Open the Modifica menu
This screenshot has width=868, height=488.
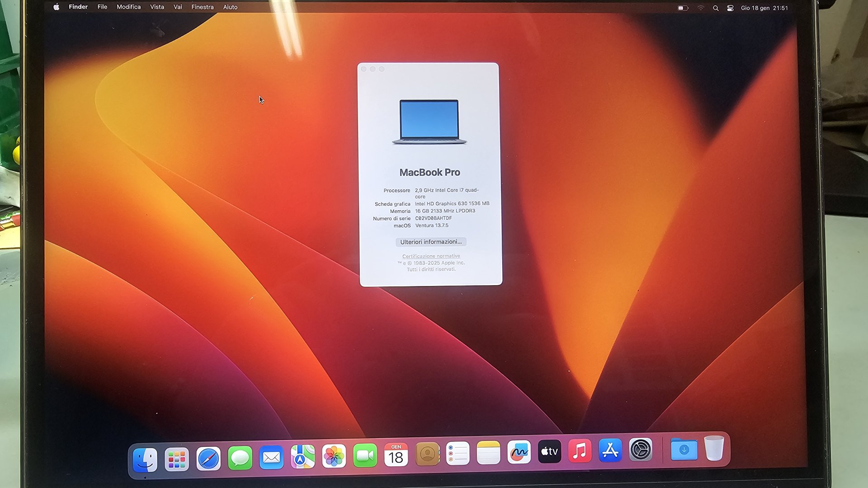[x=129, y=7]
